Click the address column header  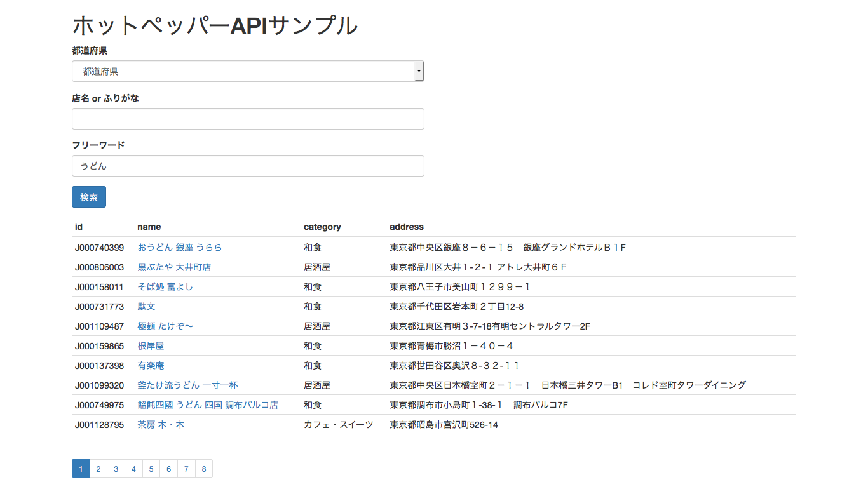coord(407,227)
